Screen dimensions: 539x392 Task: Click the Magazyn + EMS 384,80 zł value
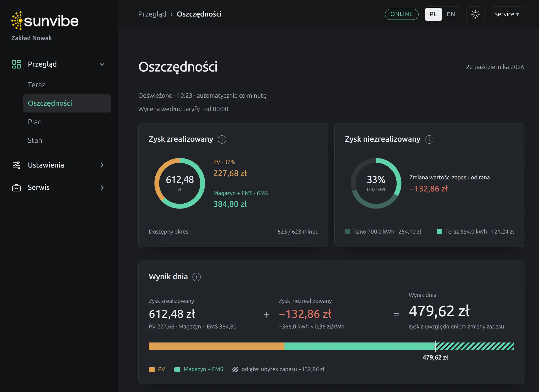pyautogui.click(x=230, y=204)
